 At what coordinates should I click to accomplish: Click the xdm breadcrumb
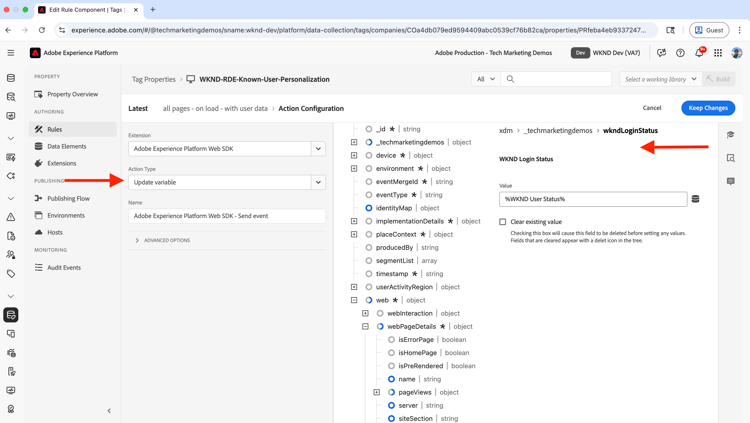coord(506,131)
